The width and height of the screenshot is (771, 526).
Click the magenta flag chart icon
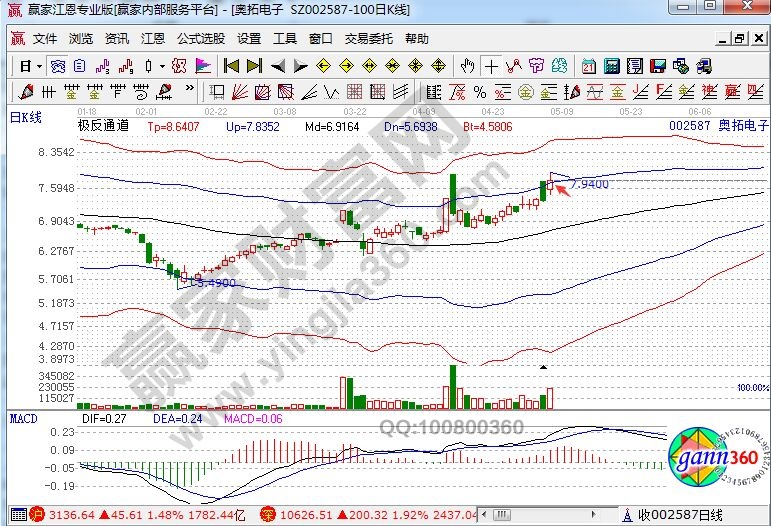coord(203,66)
